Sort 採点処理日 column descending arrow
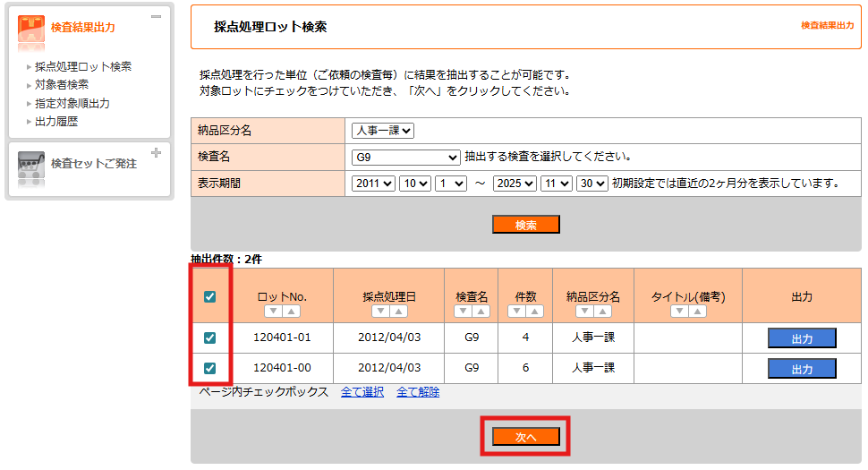This screenshot has height=470, width=868. click(x=380, y=312)
